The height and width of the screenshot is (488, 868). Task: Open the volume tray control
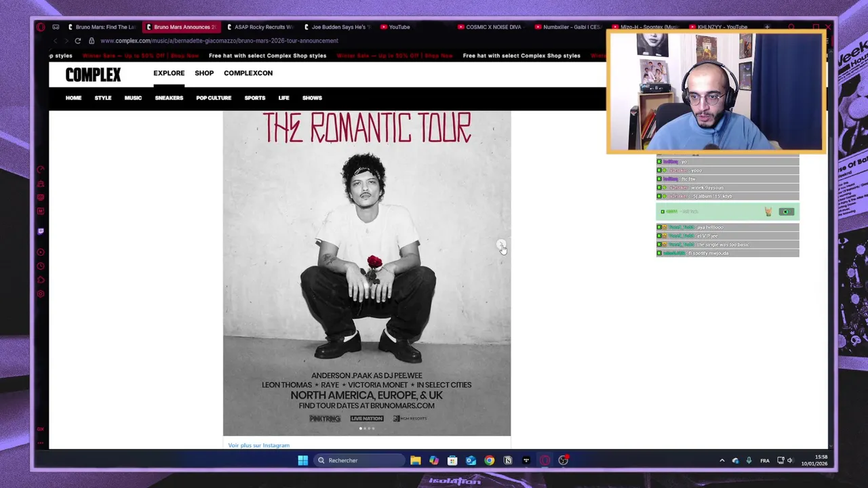[790, 460]
